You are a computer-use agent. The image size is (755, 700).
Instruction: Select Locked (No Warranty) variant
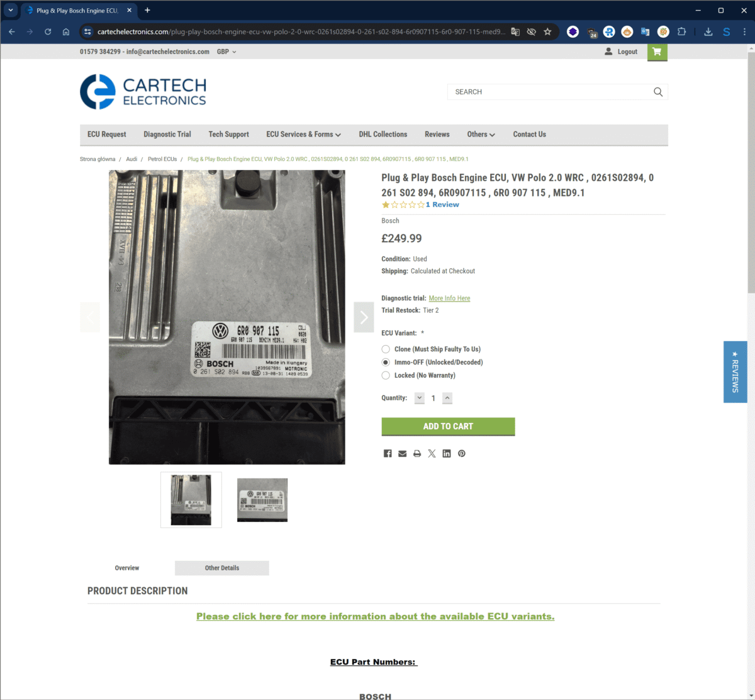point(386,375)
